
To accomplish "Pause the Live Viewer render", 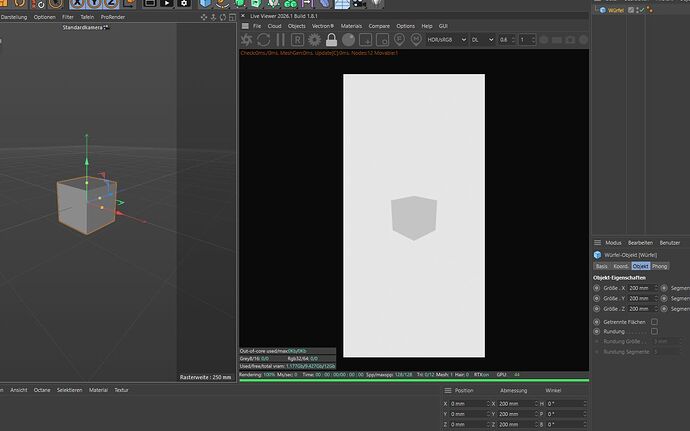I will 280,40.
